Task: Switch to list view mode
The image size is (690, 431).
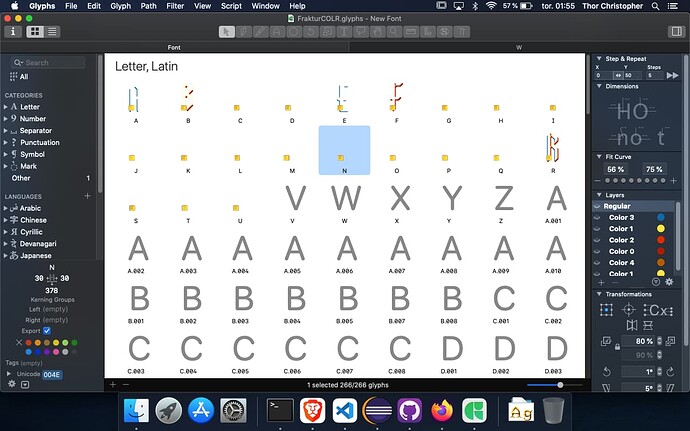Action: [52, 32]
